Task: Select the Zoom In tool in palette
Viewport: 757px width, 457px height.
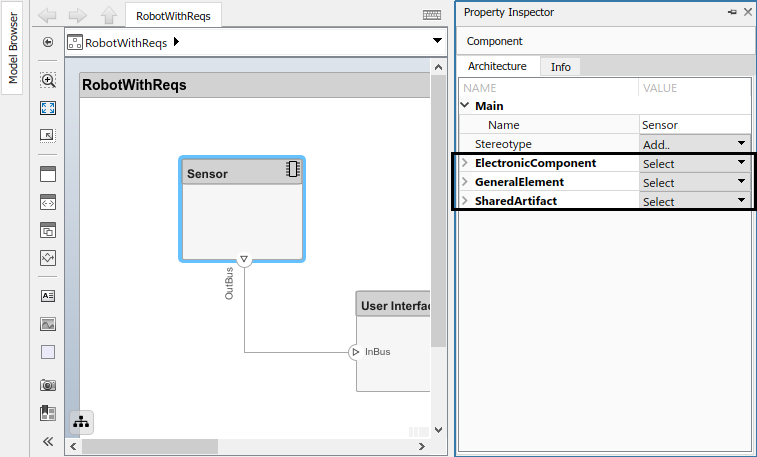Action: tap(48, 80)
